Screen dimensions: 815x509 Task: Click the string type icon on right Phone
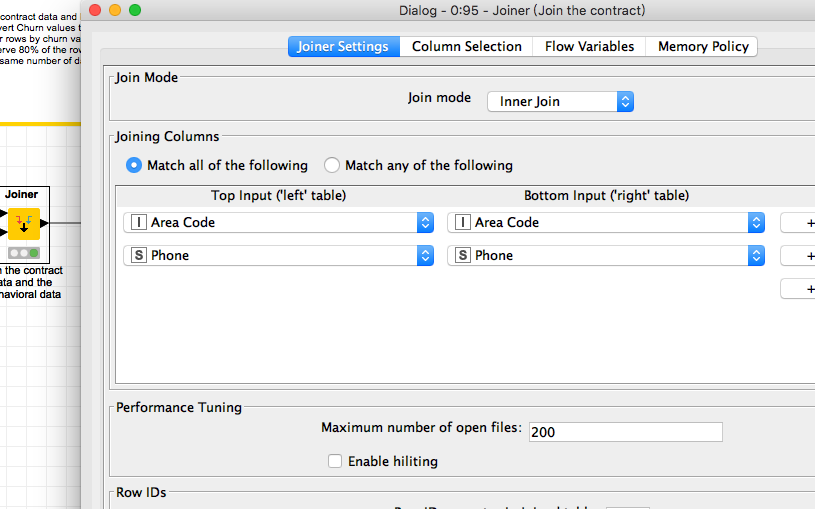462,255
